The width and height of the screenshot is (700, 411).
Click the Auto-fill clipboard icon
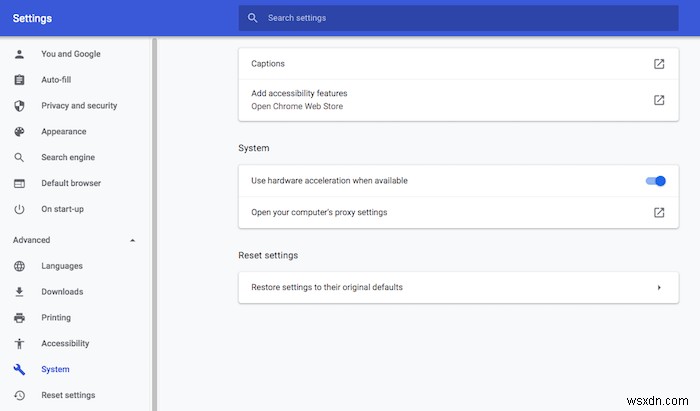(x=19, y=80)
